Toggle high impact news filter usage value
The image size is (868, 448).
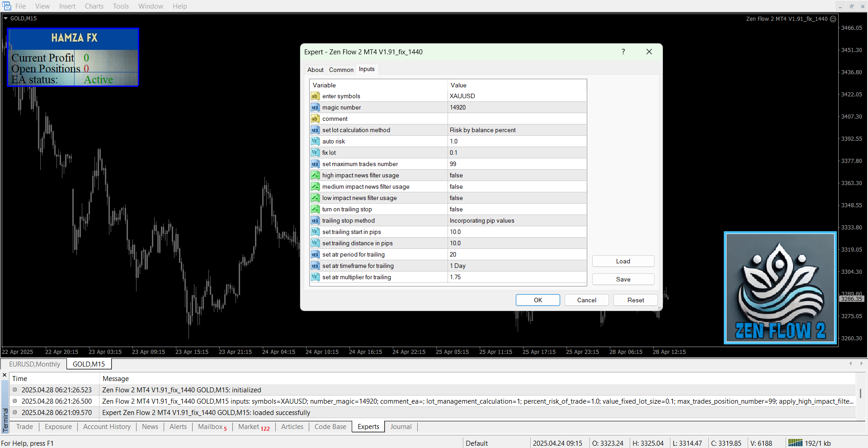[516, 175]
